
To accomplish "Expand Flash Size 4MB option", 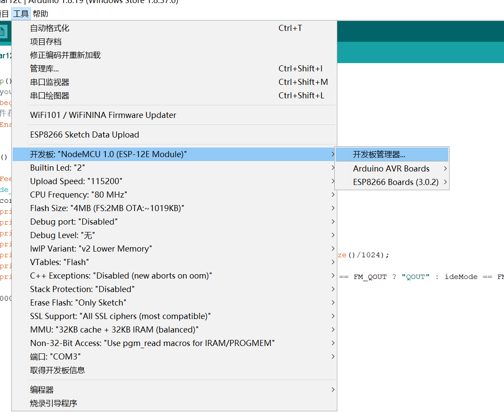I will [174, 208].
